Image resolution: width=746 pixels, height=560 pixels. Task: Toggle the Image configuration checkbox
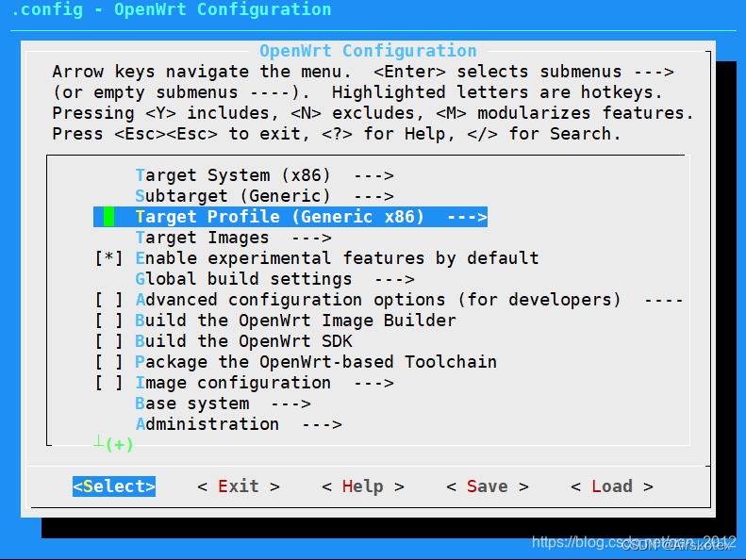(109, 383)
